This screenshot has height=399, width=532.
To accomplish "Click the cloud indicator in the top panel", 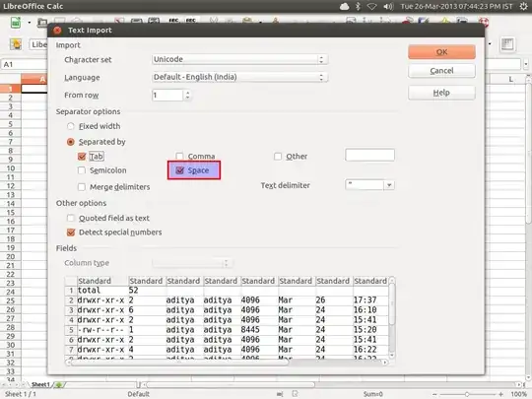I will click(x=344, y=7).
